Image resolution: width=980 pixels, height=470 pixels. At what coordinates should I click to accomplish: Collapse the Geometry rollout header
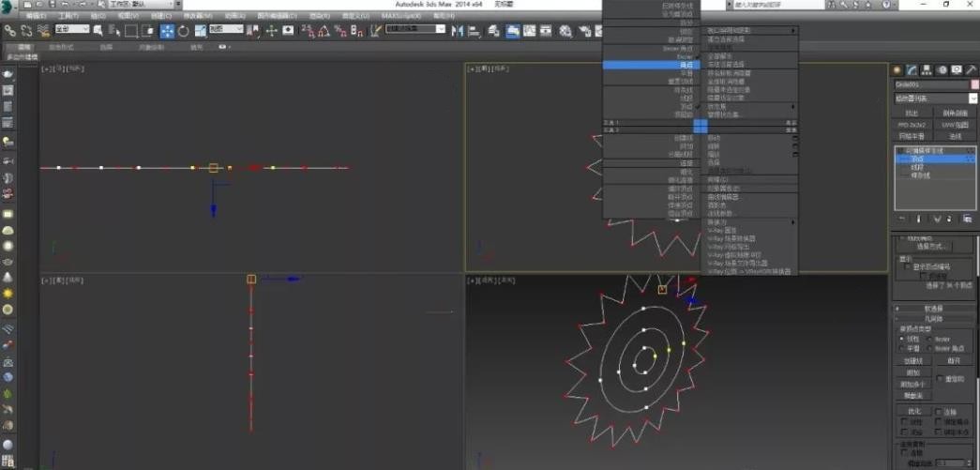pos(934,319)
